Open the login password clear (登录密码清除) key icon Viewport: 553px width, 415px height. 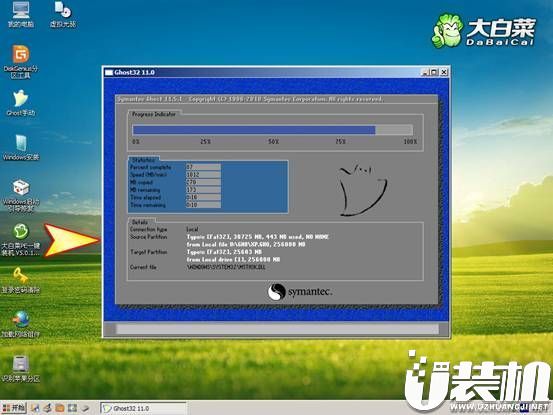coord(21,280)
